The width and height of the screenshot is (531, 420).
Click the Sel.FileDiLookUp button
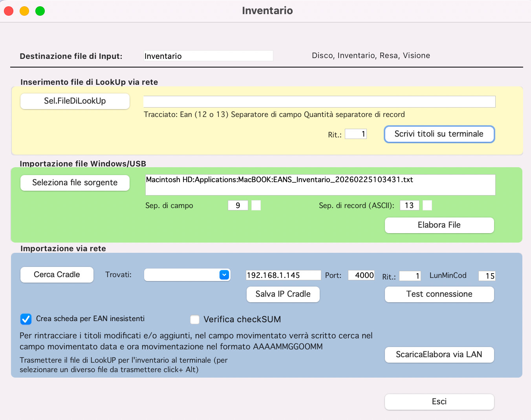click(x=75, y=101)
